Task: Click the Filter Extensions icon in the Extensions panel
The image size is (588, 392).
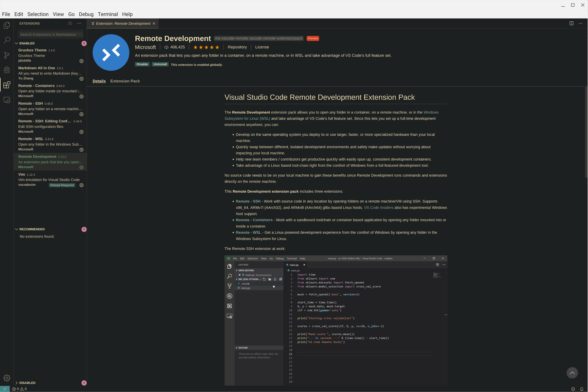Action: pyautogui.click(x=70, y=23)
